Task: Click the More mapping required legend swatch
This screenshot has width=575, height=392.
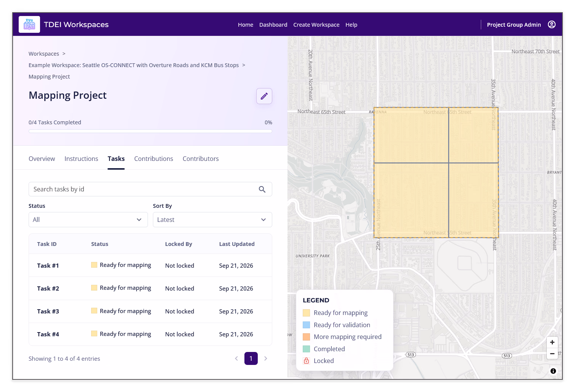Action: pyautogui.click(x=306, y=337)
